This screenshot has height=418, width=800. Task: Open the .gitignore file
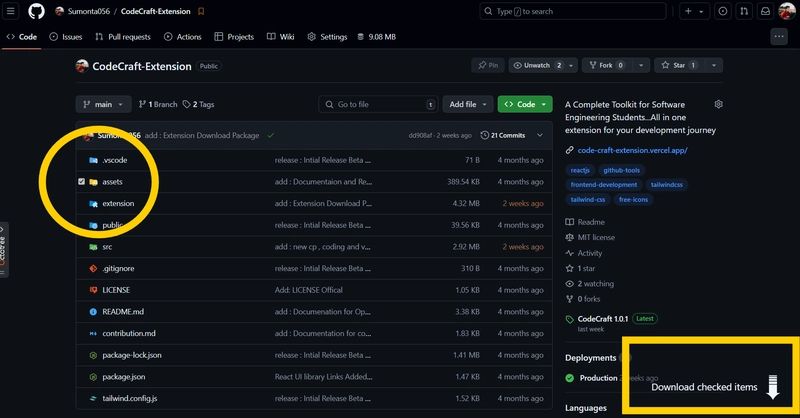[x=118, y=268]
